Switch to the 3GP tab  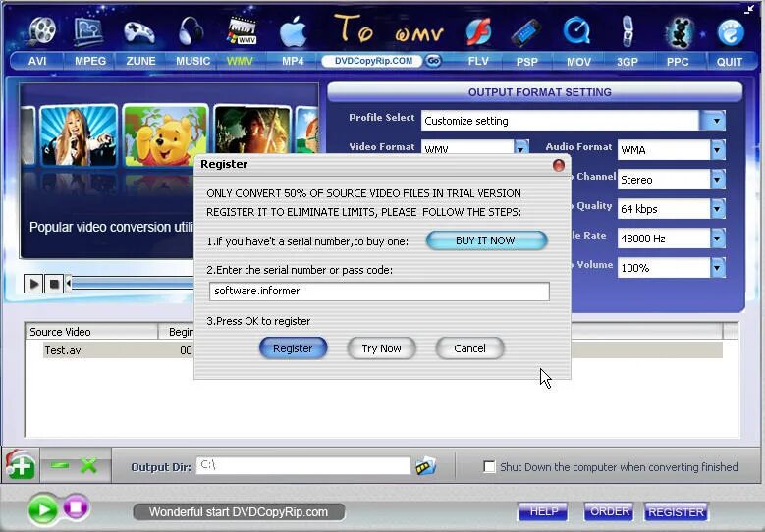(x=628, y=62)
